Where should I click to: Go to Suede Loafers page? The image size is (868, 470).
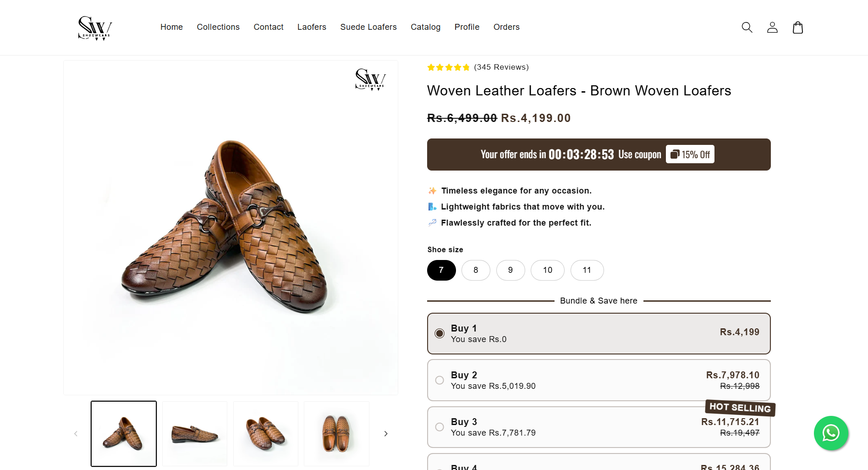coord(368,27)
